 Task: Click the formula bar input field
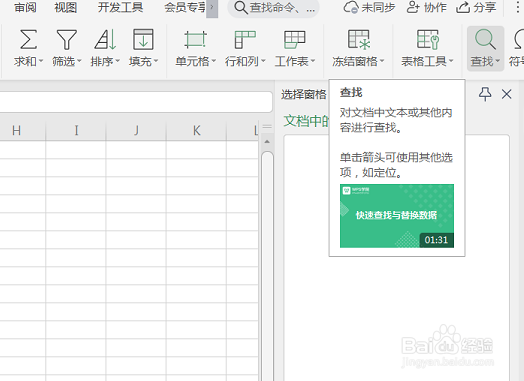(x=135, y=102)
